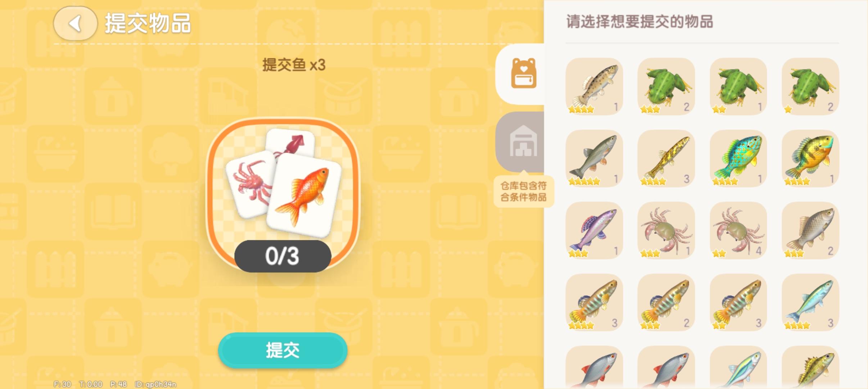Tap the 仓库包含符合条件物品 tooltip
The height and width of the screenshot is (389, 868).
pyautogui.click(x=524, y=191)
